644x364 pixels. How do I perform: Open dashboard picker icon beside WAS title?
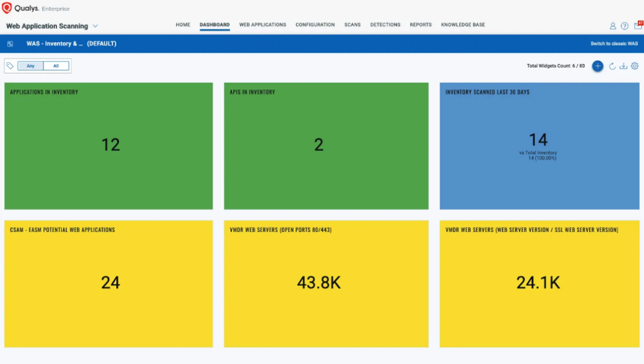10,43
